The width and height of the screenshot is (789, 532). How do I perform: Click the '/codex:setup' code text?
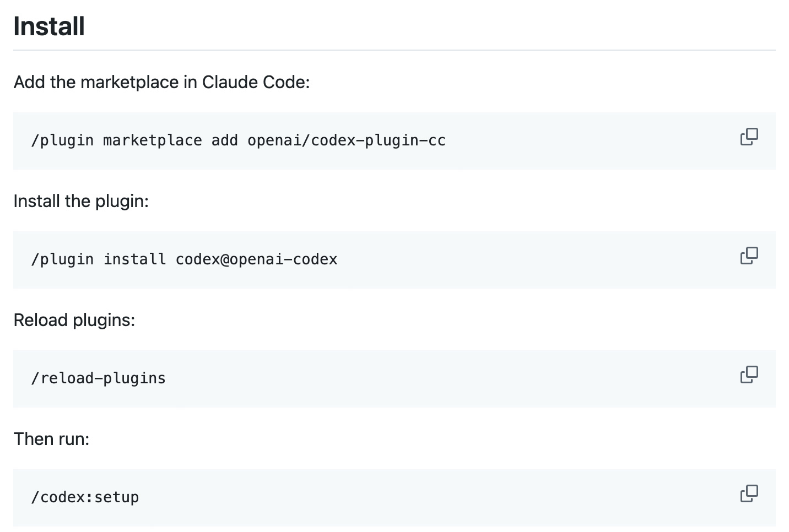tap(85, 497)
